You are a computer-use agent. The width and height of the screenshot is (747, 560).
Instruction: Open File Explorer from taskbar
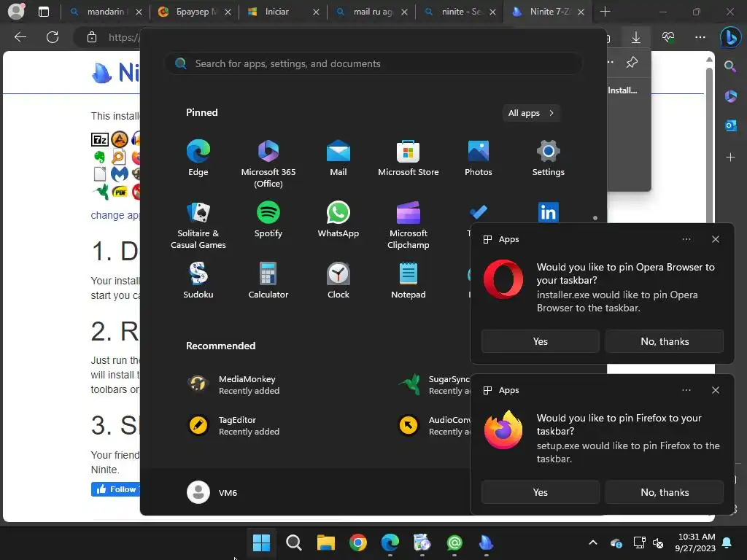point(326,542)
